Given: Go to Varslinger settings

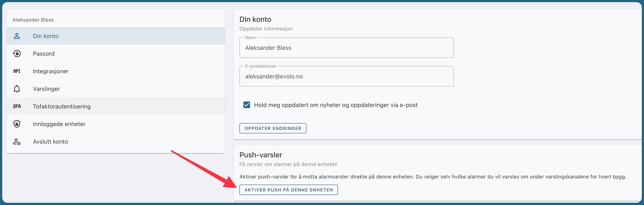Looking at the screenshot, I should 116,89.
